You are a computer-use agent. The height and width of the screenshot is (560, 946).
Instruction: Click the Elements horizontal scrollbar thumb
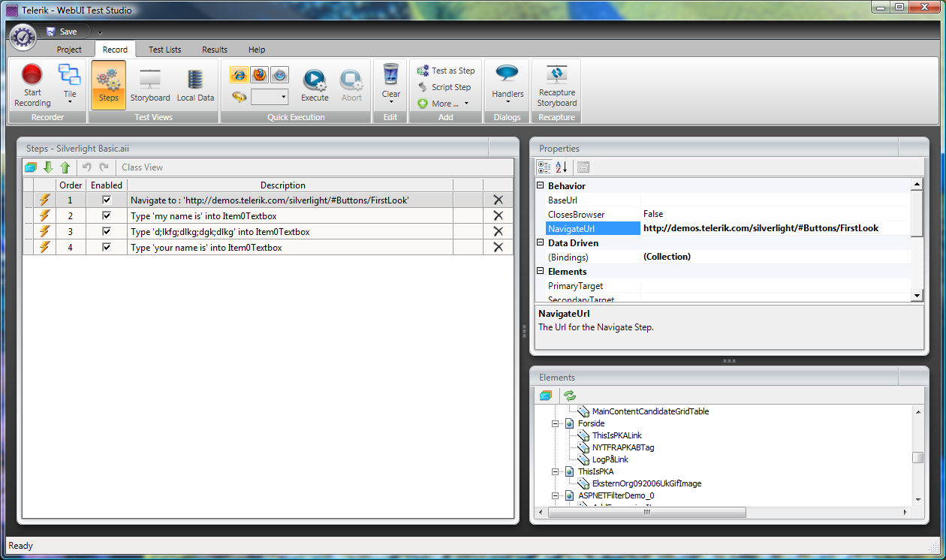point(647,512)
